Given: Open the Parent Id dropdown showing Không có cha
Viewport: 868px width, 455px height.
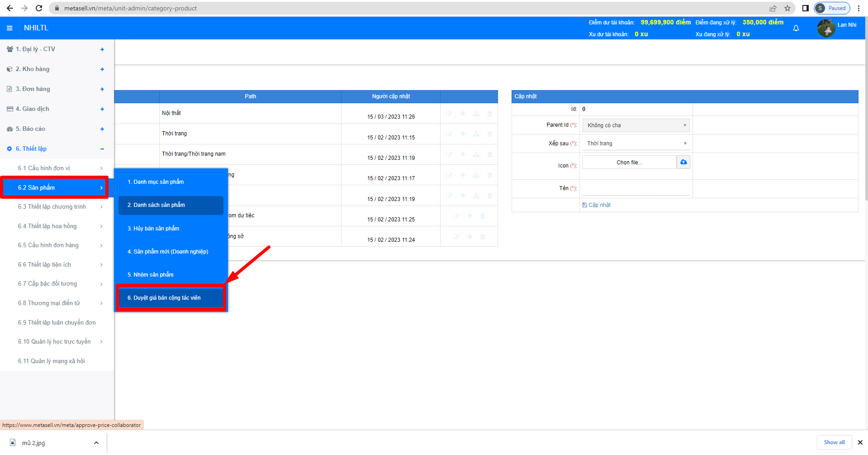Looking at the screenshot, I should coord(636,125).
